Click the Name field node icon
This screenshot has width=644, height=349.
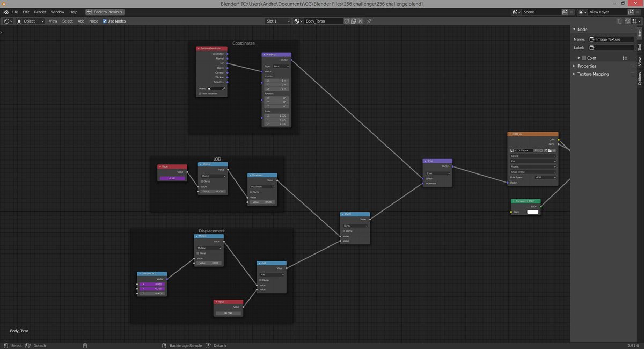point(592,39)
